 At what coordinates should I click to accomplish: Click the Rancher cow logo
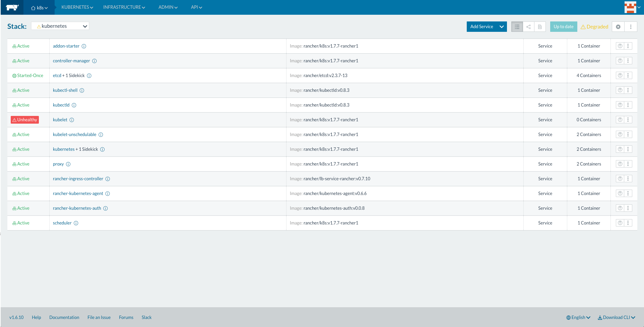click(x=12, y=7)
